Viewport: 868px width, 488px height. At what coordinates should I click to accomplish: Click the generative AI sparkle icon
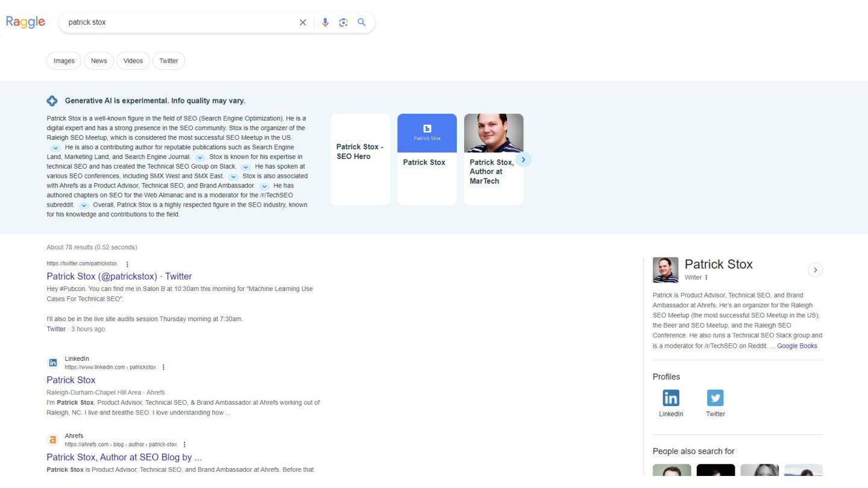coord(52,101)
